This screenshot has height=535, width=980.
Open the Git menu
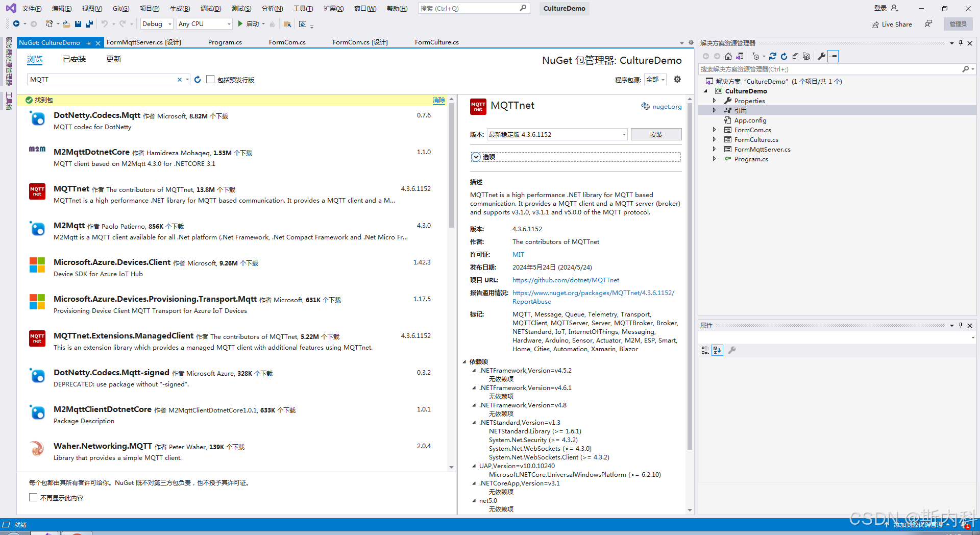(x=121, y=8)
